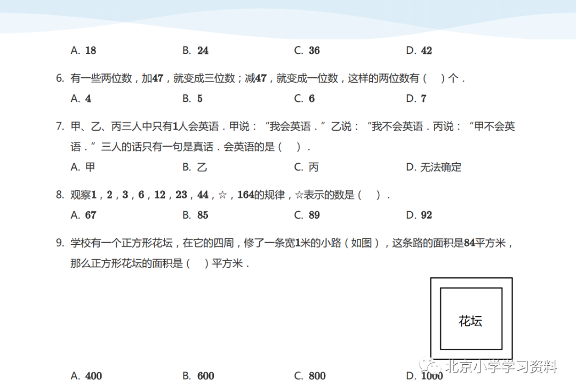The width and height of the screenshot is (576, 392).
Task: Select option B. 600
Action: coord(198,376)
